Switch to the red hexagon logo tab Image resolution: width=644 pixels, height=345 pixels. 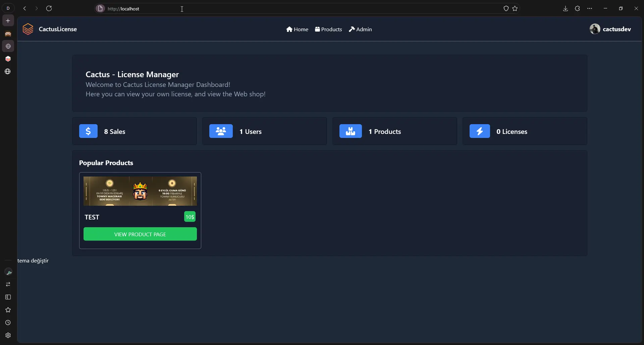8,59
